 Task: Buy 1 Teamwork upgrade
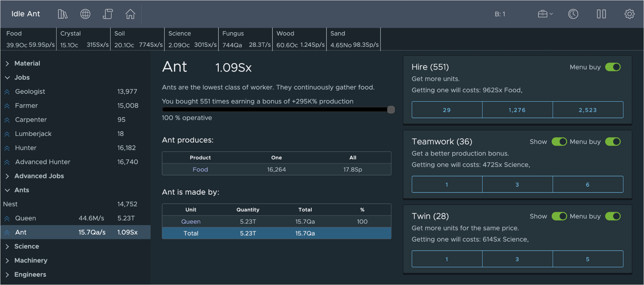click(x=447, y=184)
